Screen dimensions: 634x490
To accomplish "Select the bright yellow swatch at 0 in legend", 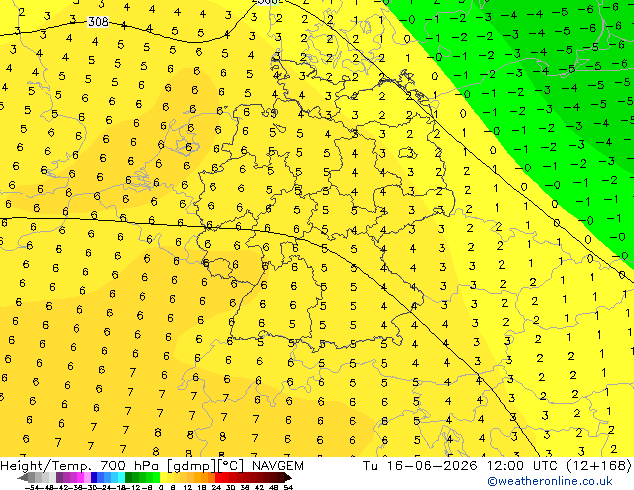I will [163, 478].
